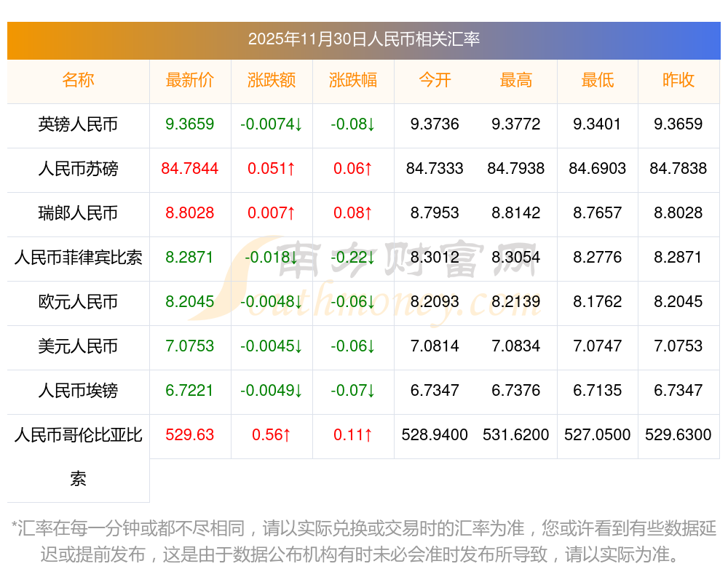Select the 今开 column header

tap(435, 80)
